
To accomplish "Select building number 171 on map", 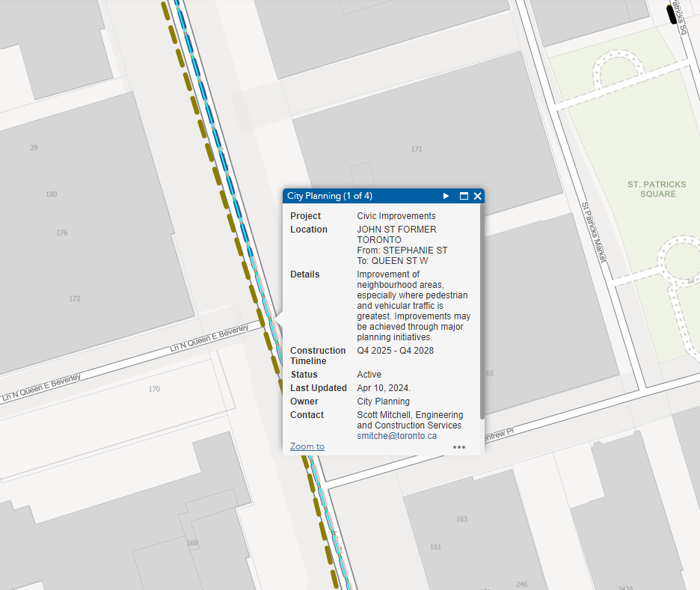I will pos(417,149).
